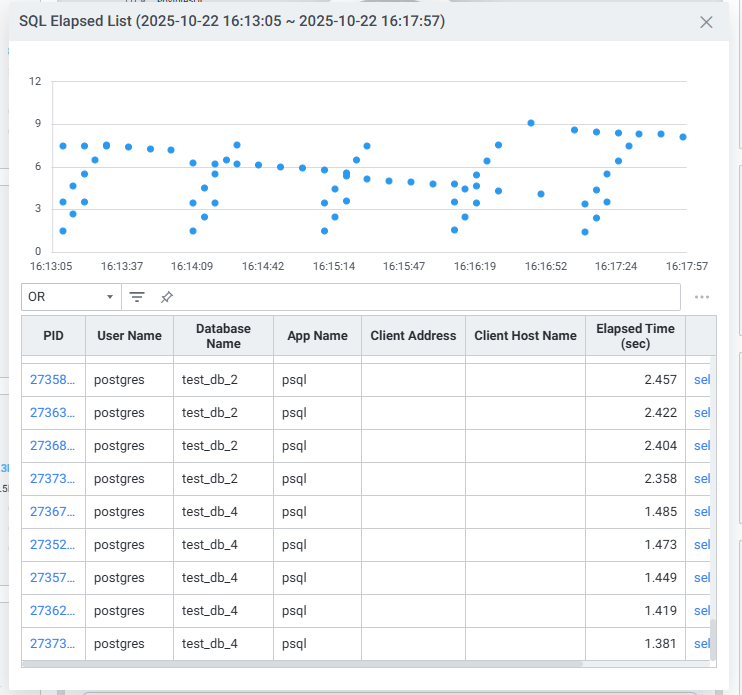The image size is (742, 695).
Task: Click the SQL link for the 1.381 sec row
Action: click(x=701, y=644)
